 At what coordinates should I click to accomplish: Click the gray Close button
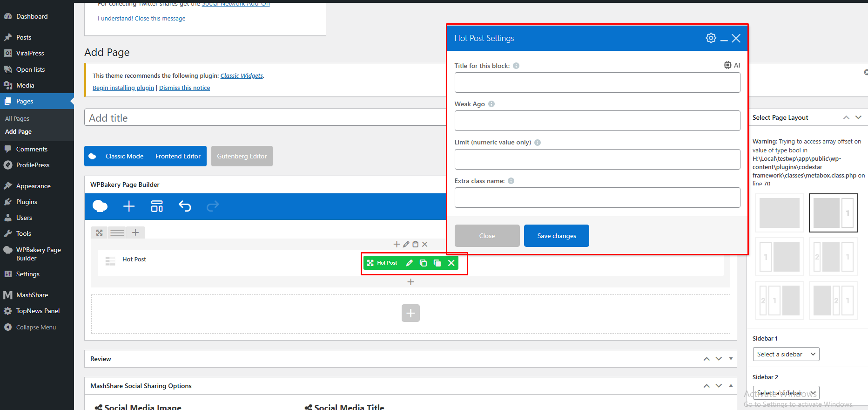[x=487, y=236]
